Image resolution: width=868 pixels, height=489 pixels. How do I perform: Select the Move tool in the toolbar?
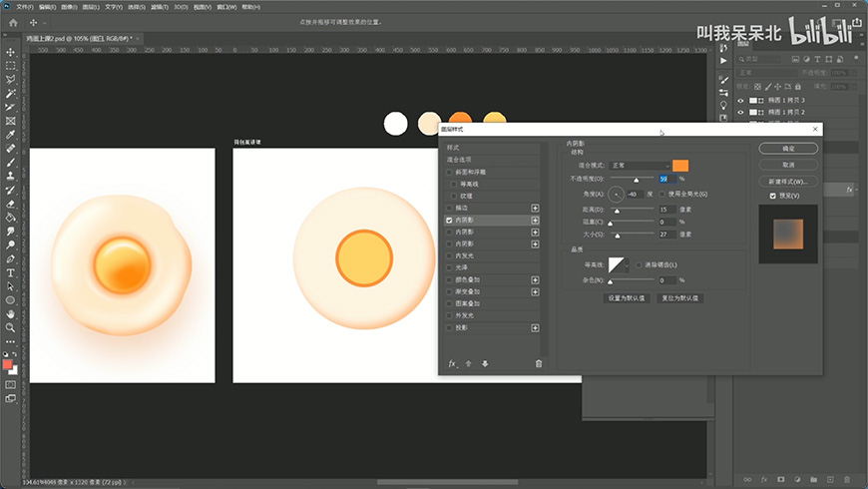10,52
